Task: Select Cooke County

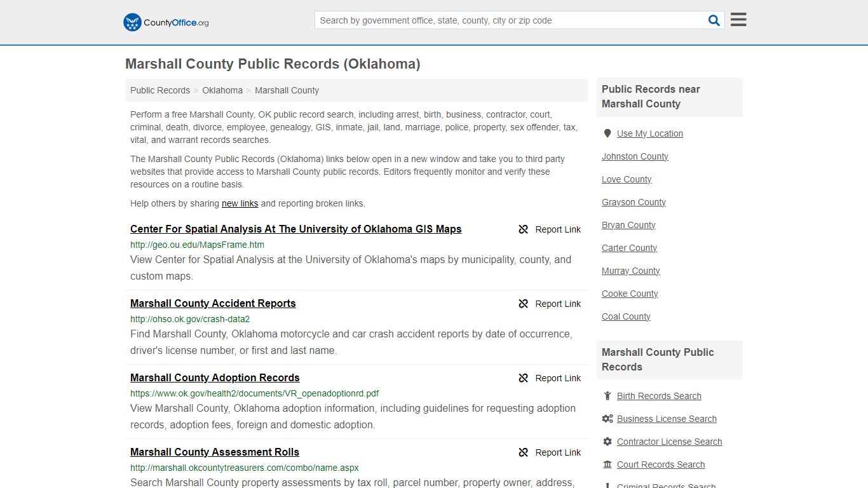Action: click(630, 294)
